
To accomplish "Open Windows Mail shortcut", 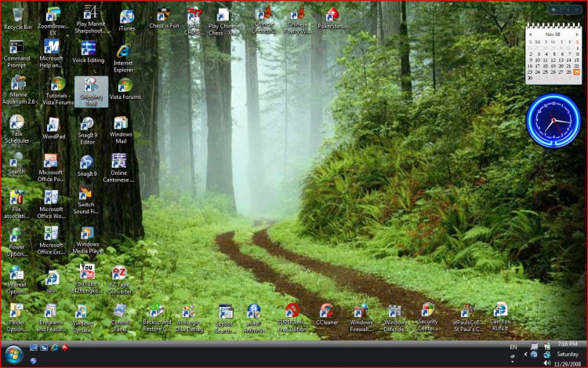I will 121,130.
